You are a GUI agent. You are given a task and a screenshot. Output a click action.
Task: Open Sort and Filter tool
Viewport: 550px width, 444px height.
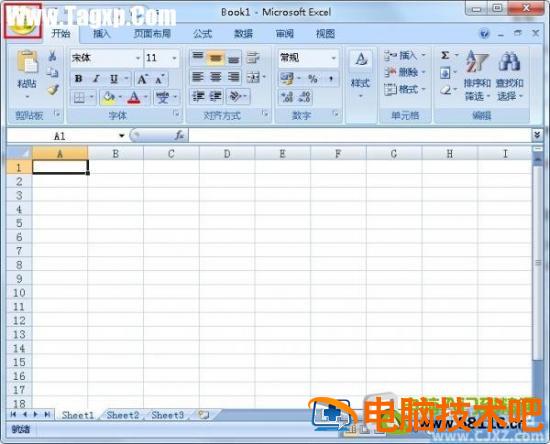477,75
